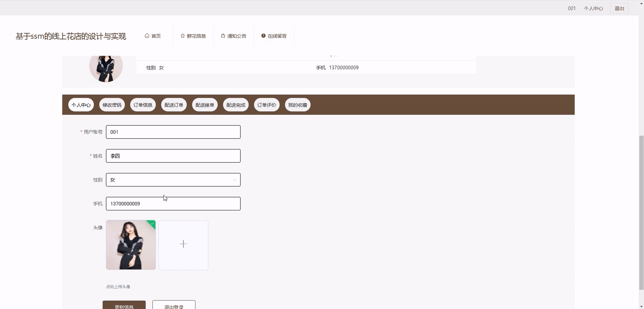Switch to the 个人中心 tab
Screen dimensions: 644x309
point(81,105)
